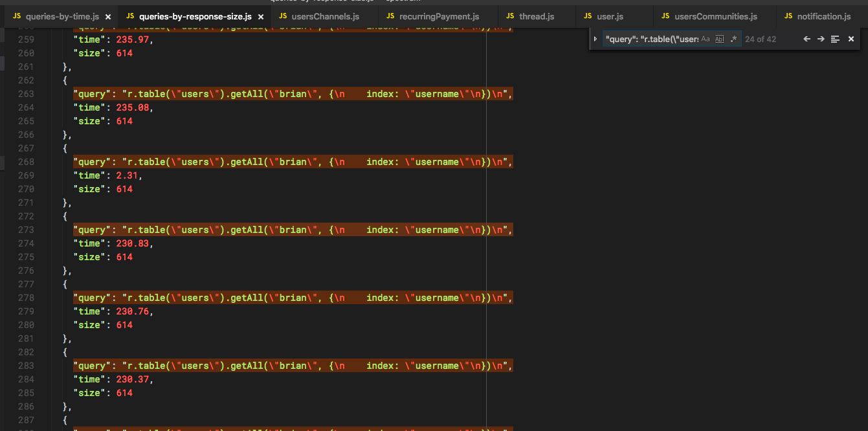Select the queries-by-response-size.js tab

click(x=195, y=16)
